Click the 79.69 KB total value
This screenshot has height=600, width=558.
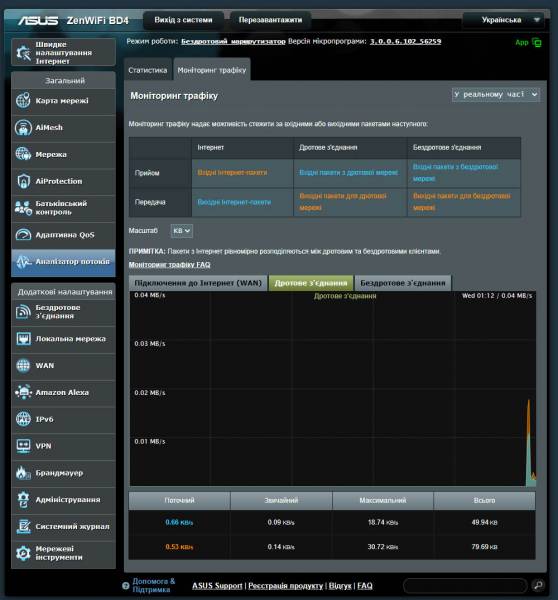tap(485, 547)
